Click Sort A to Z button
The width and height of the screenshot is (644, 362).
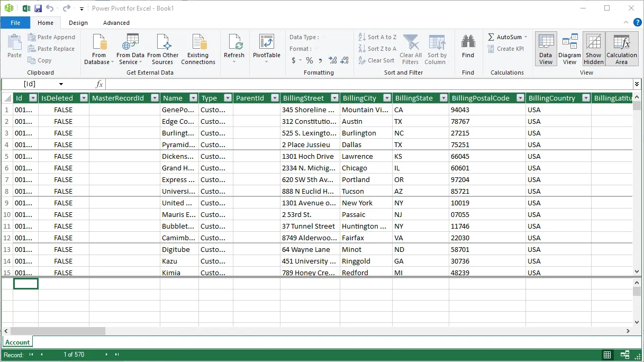[377, 37]
